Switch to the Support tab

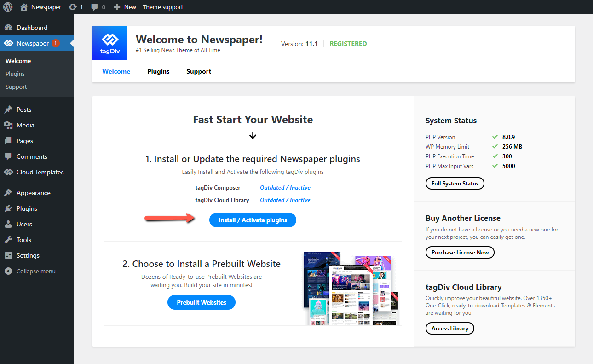pos(199,71)
